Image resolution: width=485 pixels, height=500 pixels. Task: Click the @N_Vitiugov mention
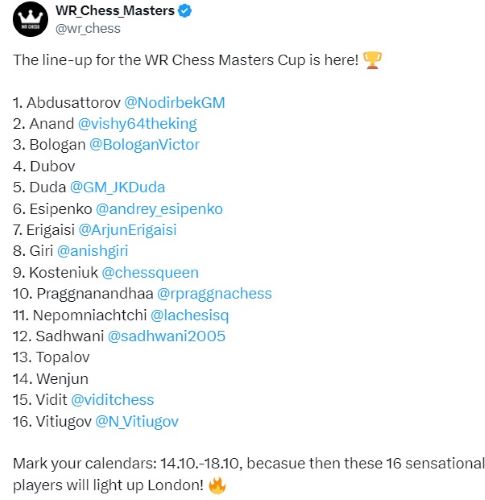pyautogui.click(x=137, y=421)
